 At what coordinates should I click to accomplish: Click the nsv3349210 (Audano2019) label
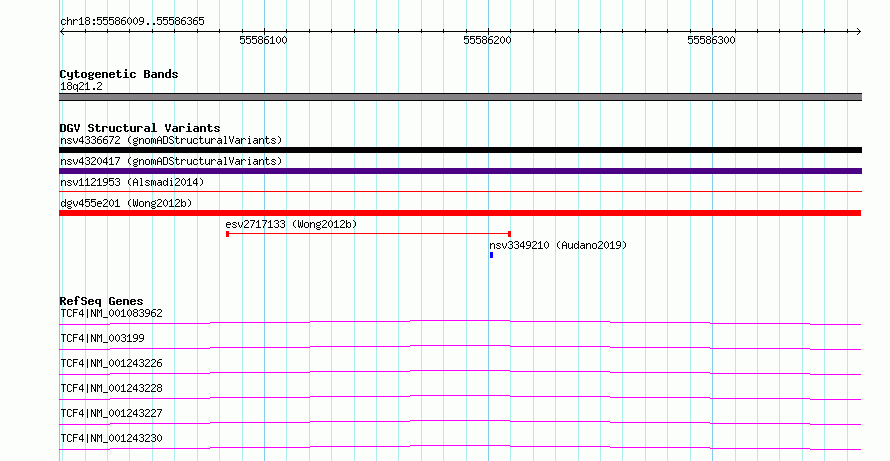558,245
